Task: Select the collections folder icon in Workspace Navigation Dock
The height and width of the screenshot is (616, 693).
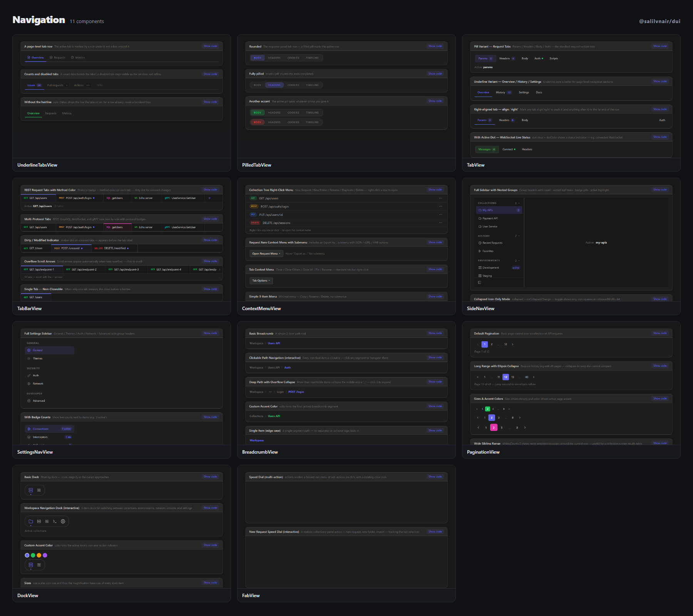Action: point(31,521)
